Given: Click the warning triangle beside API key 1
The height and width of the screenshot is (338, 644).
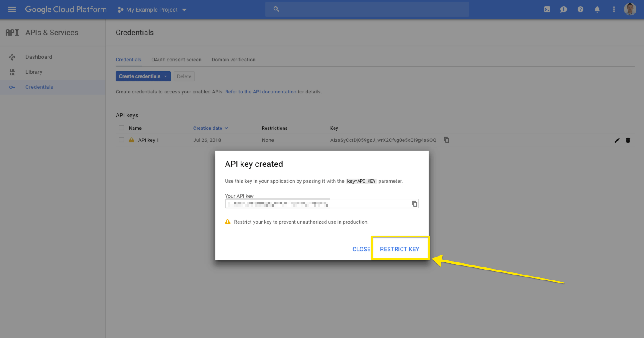Looking at the screenshot, I should click(132, 140).
